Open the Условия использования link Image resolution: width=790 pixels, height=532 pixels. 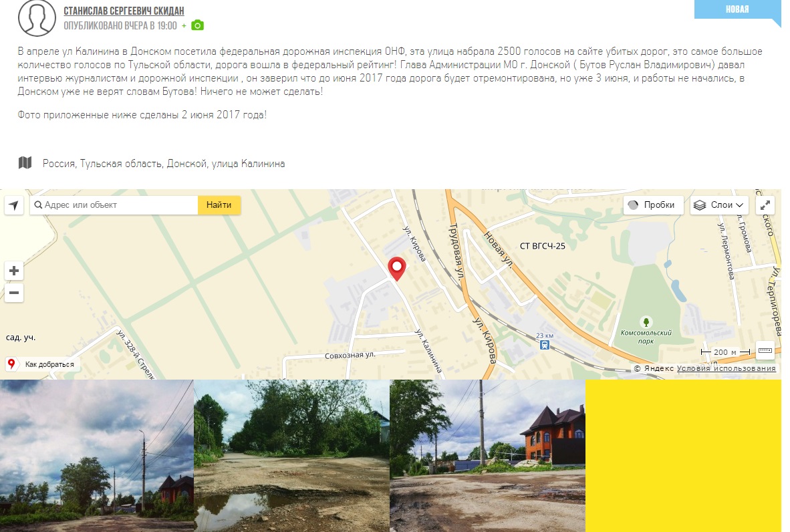(x=726, y=368)
